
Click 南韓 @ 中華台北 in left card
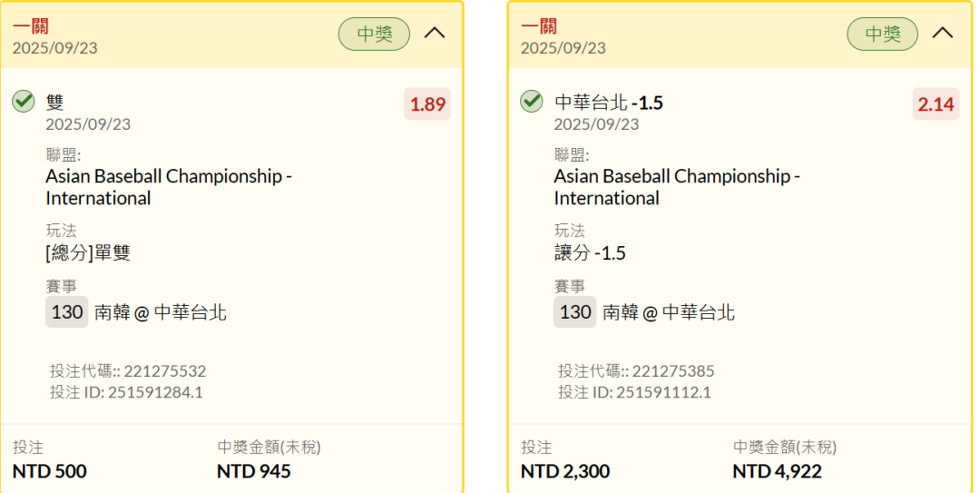161,313
